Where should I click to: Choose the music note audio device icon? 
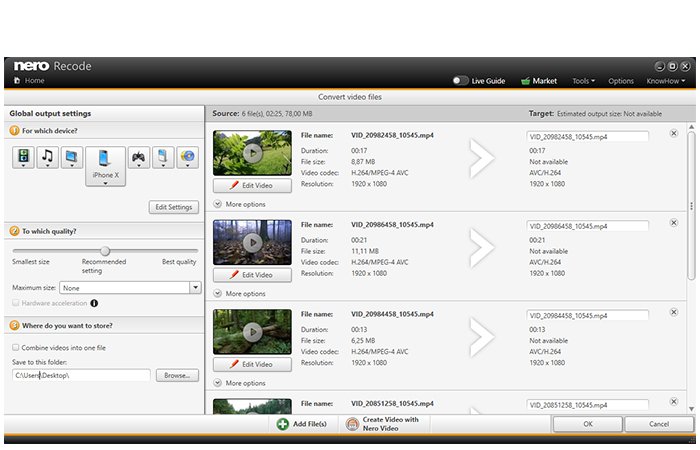coord(47,157)
